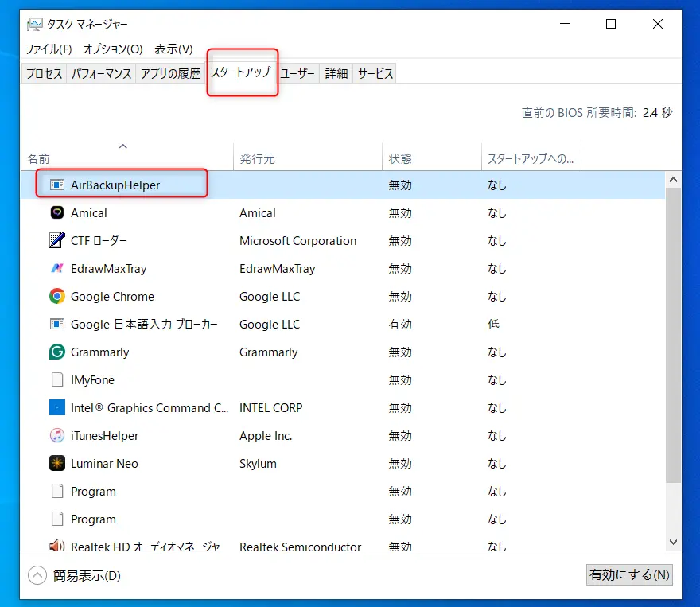
Task: Click the なし impact in iTunesHelper row
Action: click(x=497, y=436)
